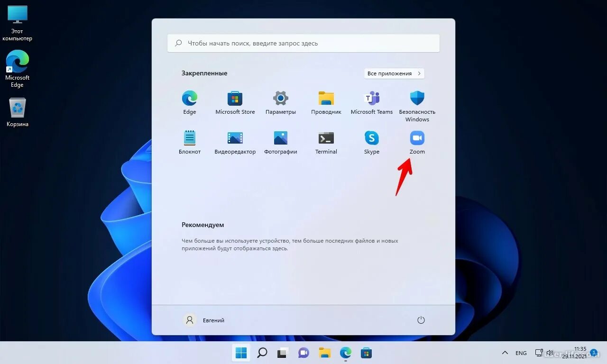This screenshot has height=364, width=607.
Task: Click the Start menu power button
Action: pos(421,320)
